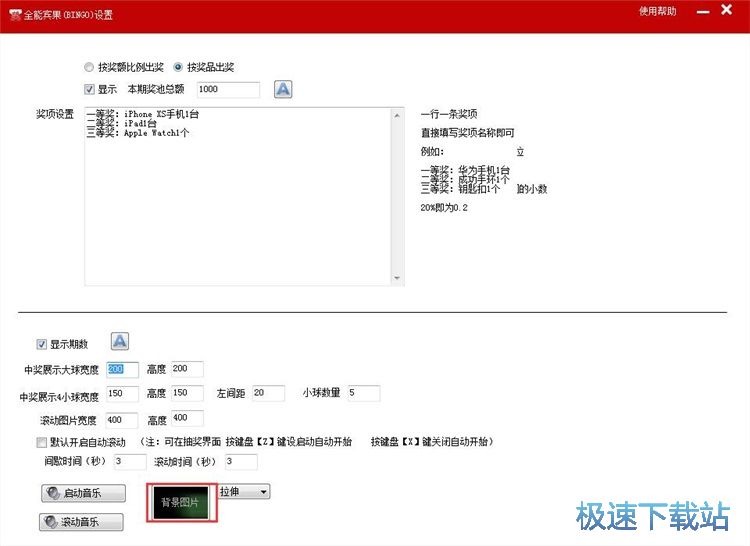Click the 中奖展示4小球宽度 field showing 150
750x546 pixels.
click(x=122, y=393)
